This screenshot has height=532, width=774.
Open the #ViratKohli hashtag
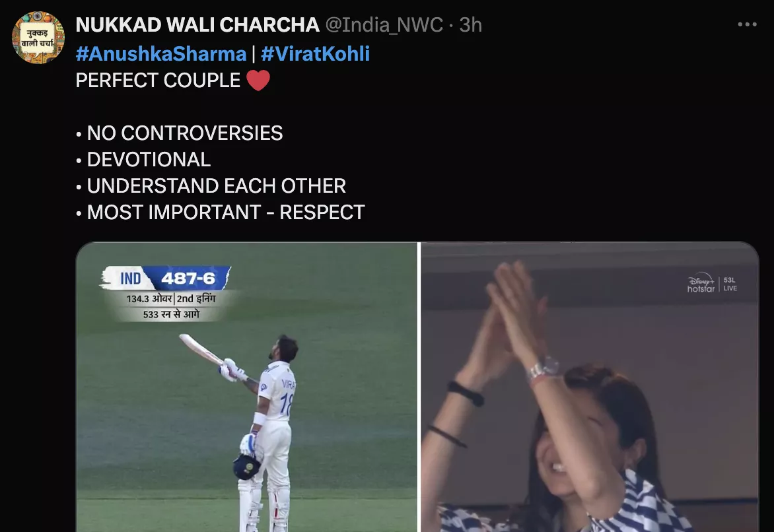click(315, 53)
